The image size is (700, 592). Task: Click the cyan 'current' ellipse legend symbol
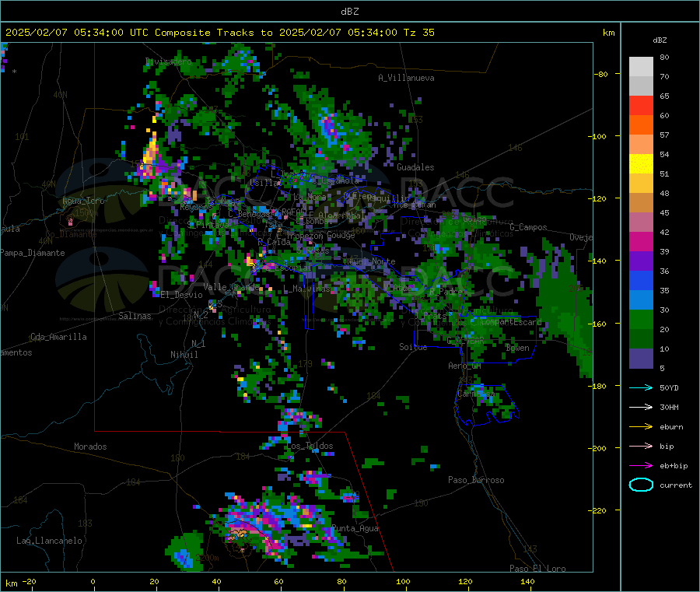(641, 485)
